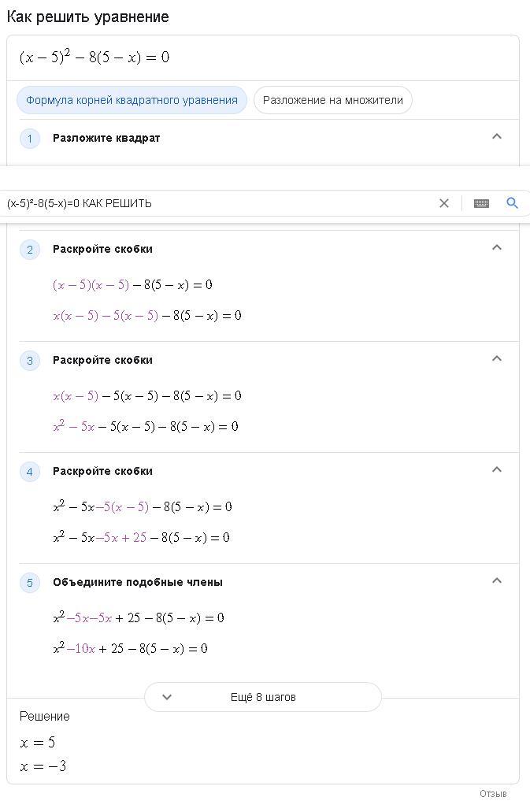Click the Раскройте скобки heading of step 2
Viewport: 530px width, 812px height.
click(x=102, y=249)
